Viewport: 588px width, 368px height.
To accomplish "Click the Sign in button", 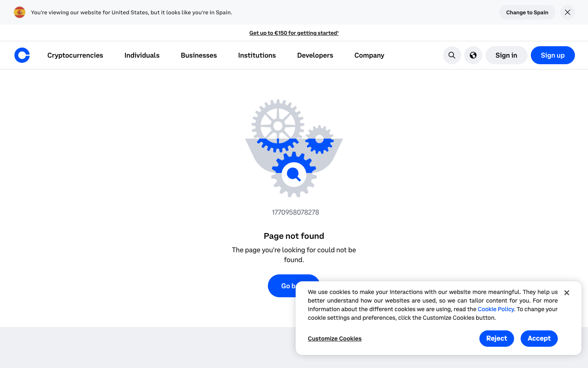I will 506,55.
